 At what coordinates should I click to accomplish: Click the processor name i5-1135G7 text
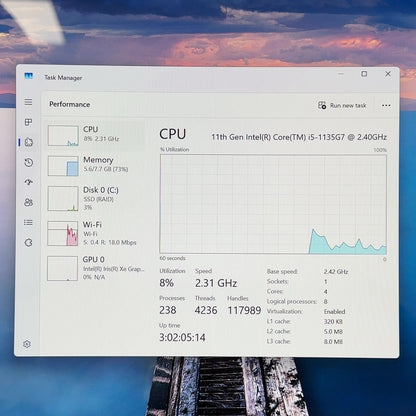pos(299,137)
